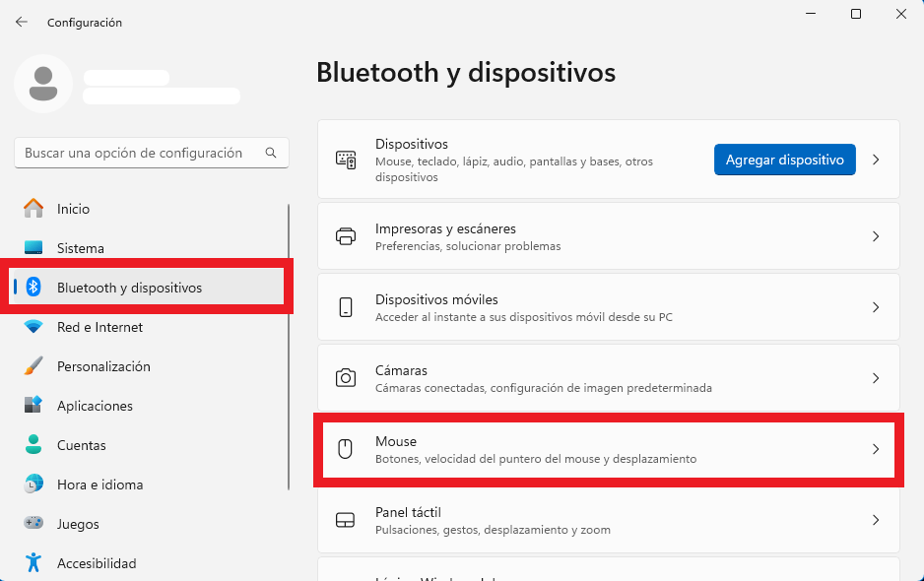Open the Dispositivos móviles title
Viewport: 924px width, 581px height.
[x=436, y=299]
